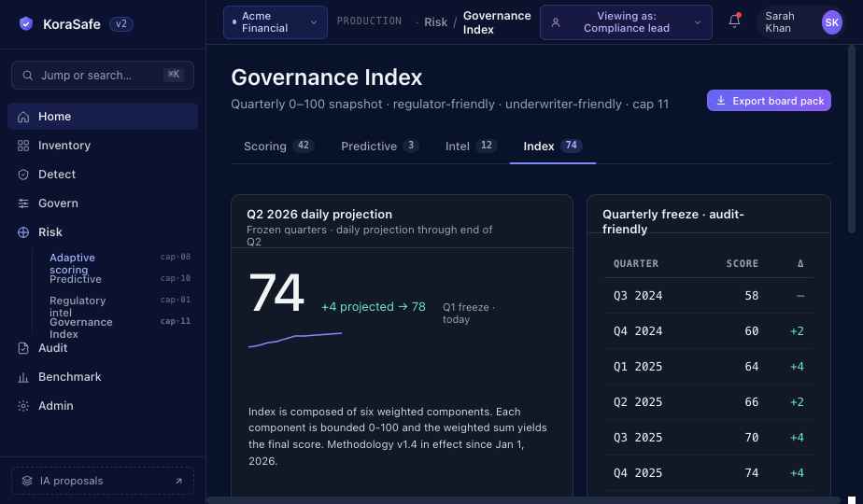
Task: Click the KoraSafe shield logo
Action: coord(25,23)
